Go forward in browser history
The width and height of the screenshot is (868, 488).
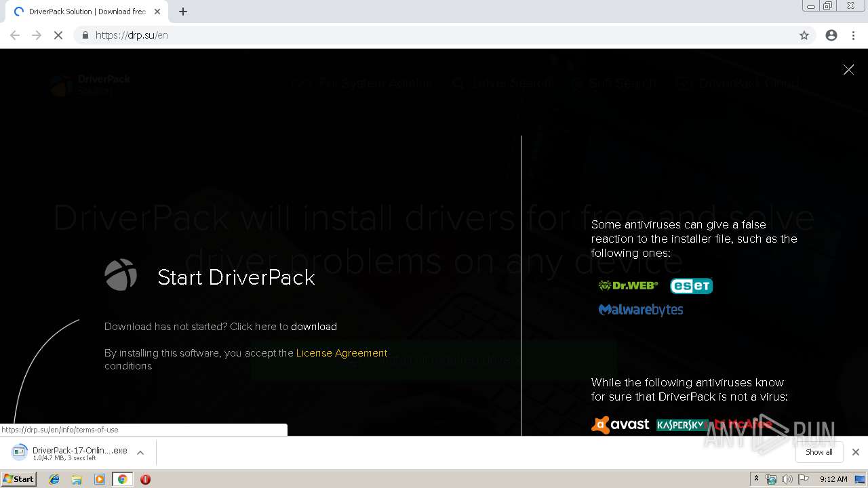tap(37, 35)
